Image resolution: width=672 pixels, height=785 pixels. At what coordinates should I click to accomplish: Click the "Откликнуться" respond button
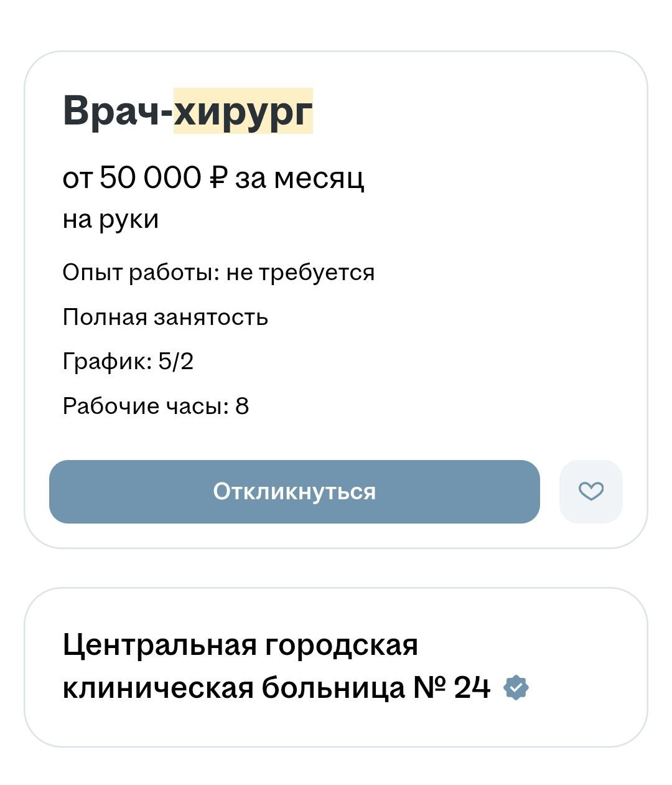(294, 492)
